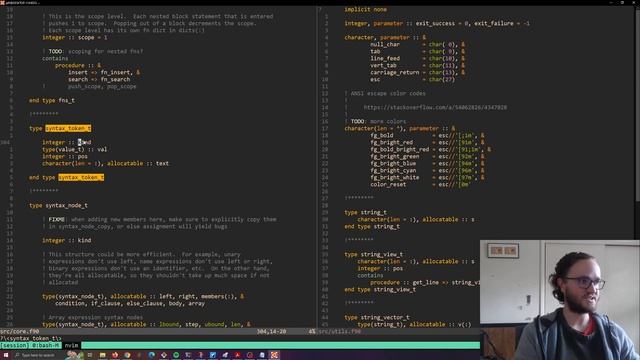The height and width of the screenshot is (360, 640).
Task: Click the [session] label in the tmux status bar
Action: point(15,345)
